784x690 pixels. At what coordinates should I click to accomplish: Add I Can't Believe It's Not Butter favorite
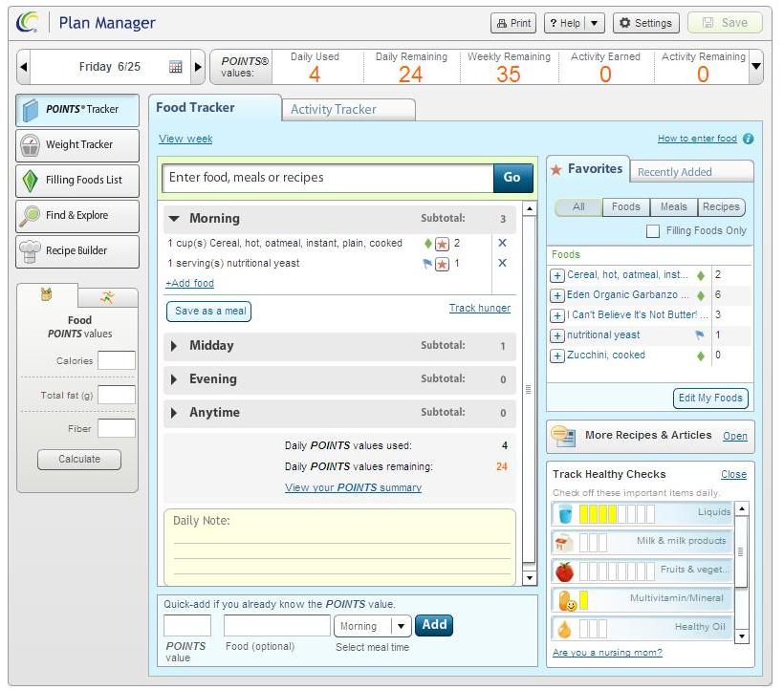tap(557, 315)
